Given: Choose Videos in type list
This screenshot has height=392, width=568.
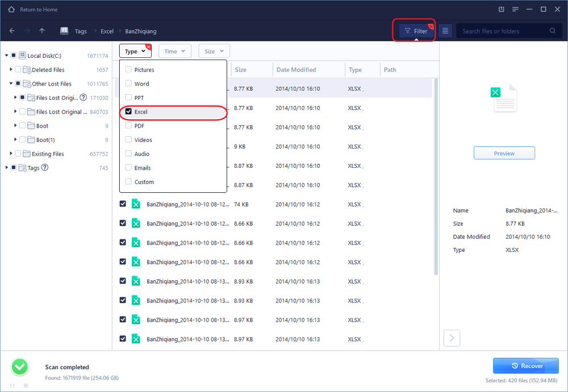Looking at the screenshot, I should point(129,140).
